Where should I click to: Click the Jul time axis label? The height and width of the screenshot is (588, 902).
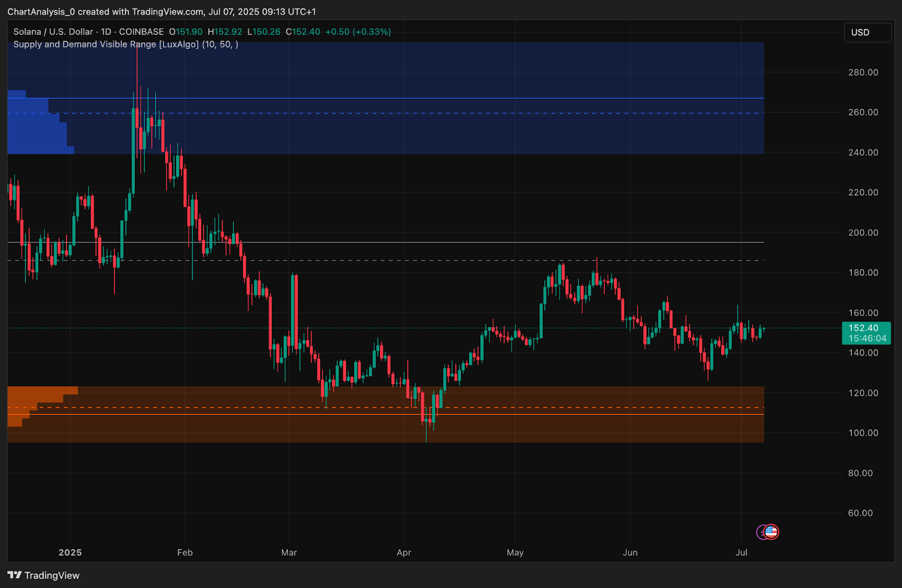click(x=741, y=552)
